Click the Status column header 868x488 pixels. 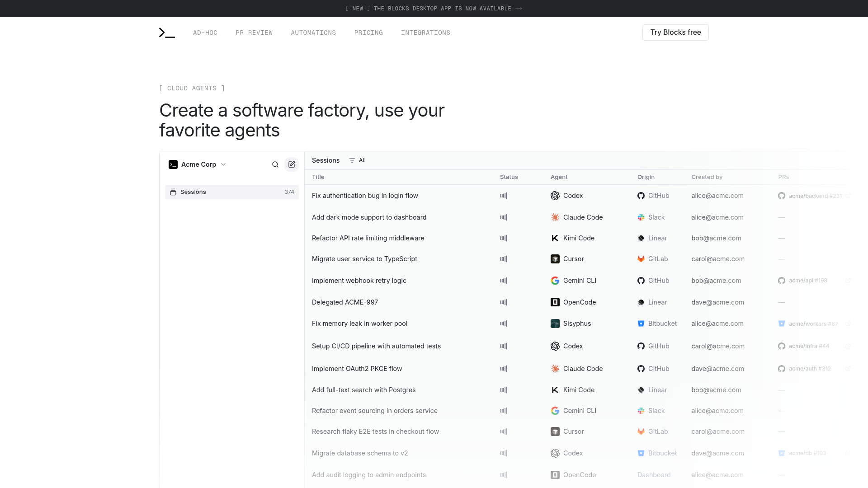pyautogui.click(x=509, y=177)
